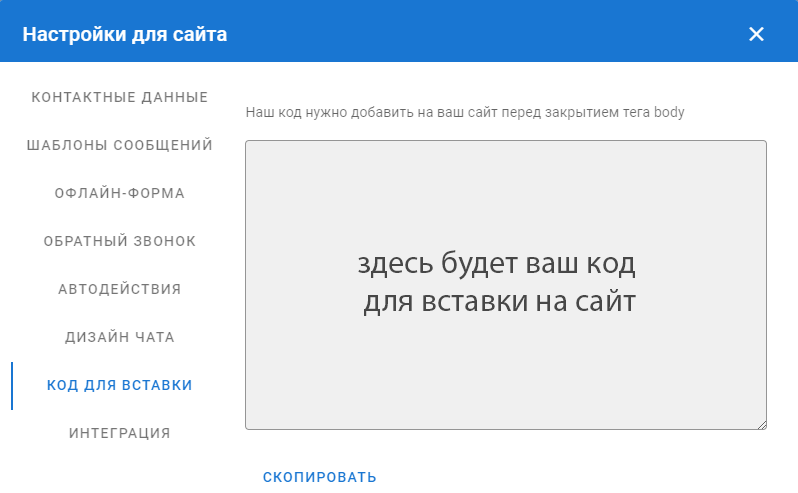Click the blue active-tab indicator bar
The height and width of the screenshot is (493, 798).
coord(12,386)
